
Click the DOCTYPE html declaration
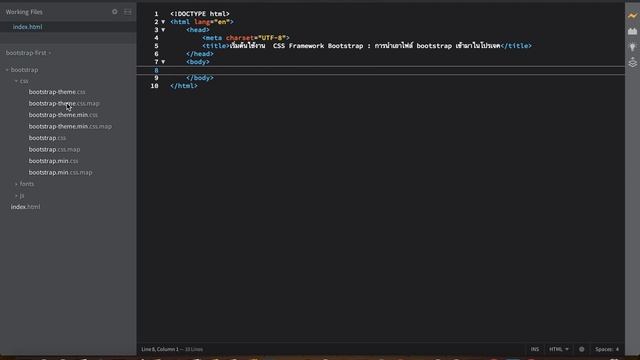(200, 14)
